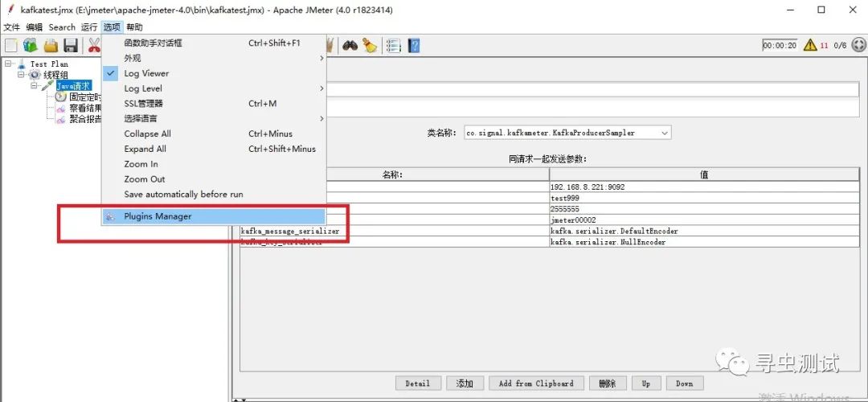
Task: Select Zoom In menu entry
Action: pyautogui.click(x=214, y=164)
